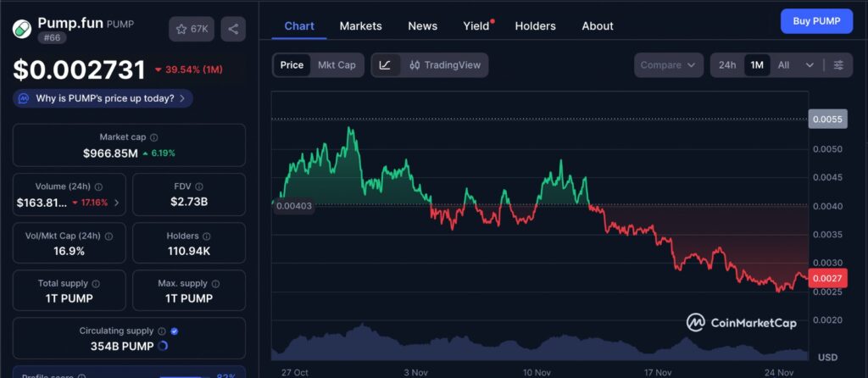Click the Buy PUMP button
This screenshot has width=868, height=378.
point(816,21)
